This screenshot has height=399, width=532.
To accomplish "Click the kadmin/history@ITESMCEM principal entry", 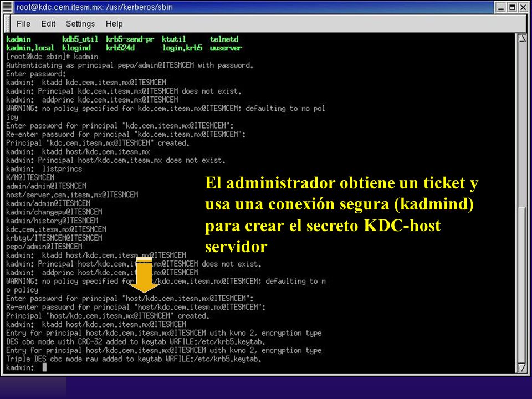I will tap(52, 221).
